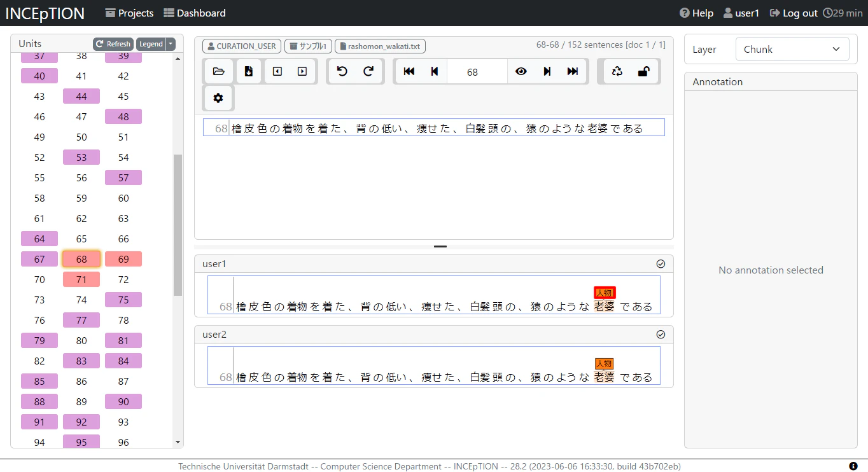
Task: Select unit 50 in Units list
Action: [81, 137]
